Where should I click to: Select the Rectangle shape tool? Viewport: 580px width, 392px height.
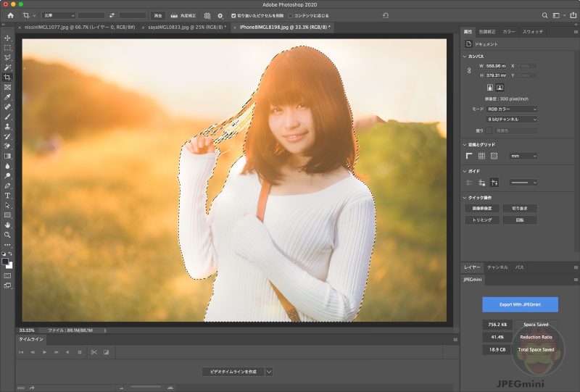tap(7, 215)
